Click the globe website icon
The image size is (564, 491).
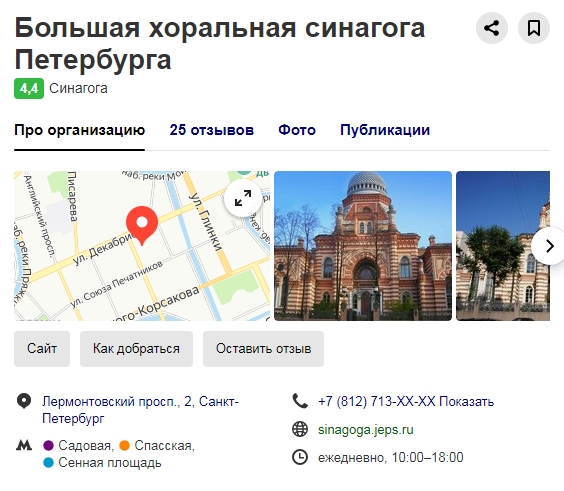(x=300, y=429)
